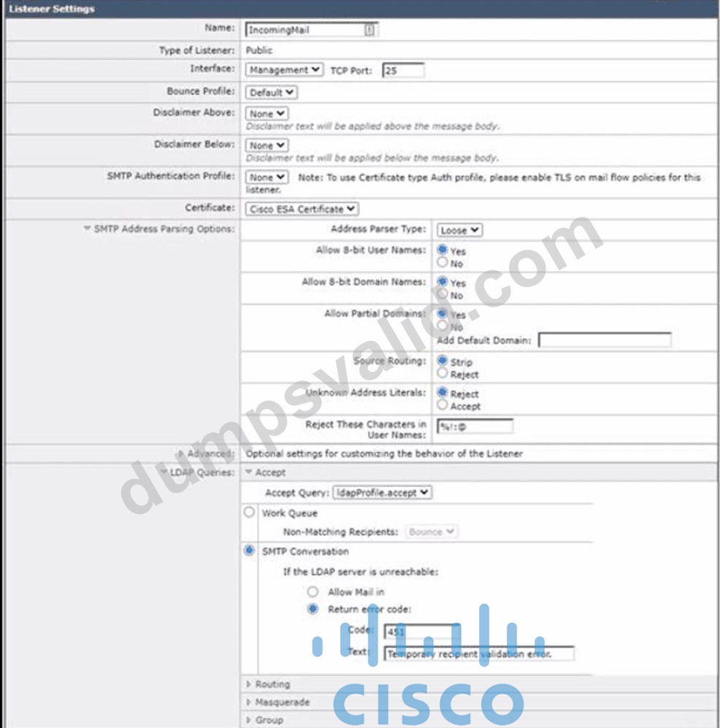Screen dimensions: 720x728
Task: Collapse the Accept LDAP query section
Action: pyautogui.click(x=249, y=472)
